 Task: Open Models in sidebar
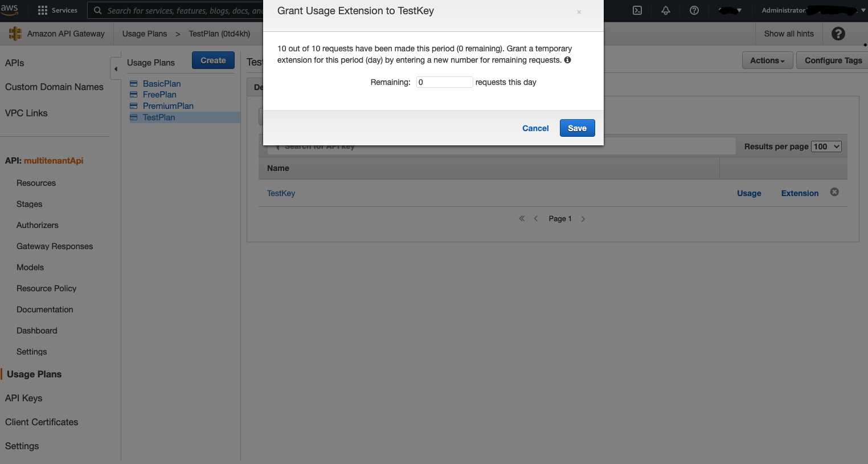point(30,267)
